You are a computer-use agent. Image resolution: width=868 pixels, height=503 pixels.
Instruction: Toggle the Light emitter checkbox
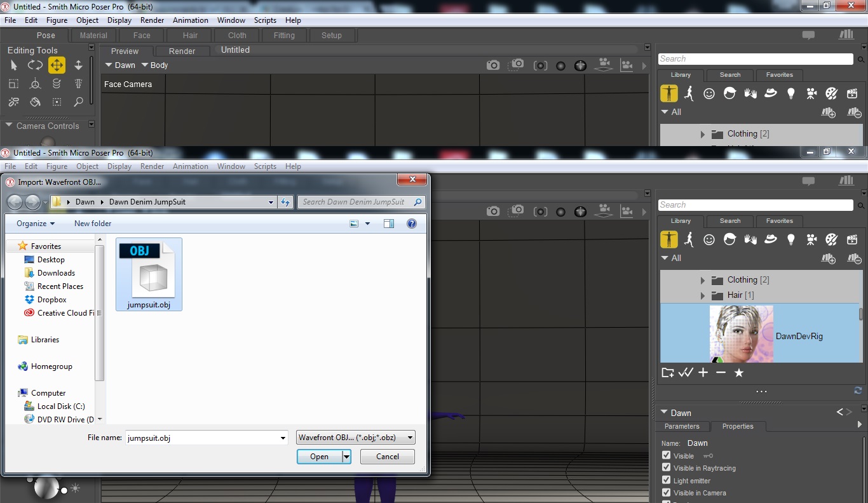(x=666, y=481)
